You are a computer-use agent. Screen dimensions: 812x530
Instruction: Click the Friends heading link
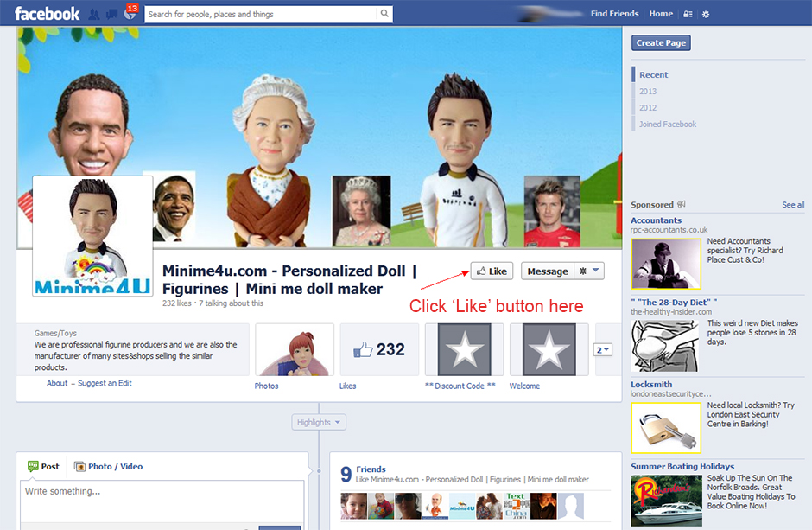pyautogui.click(x=371, y=469)
